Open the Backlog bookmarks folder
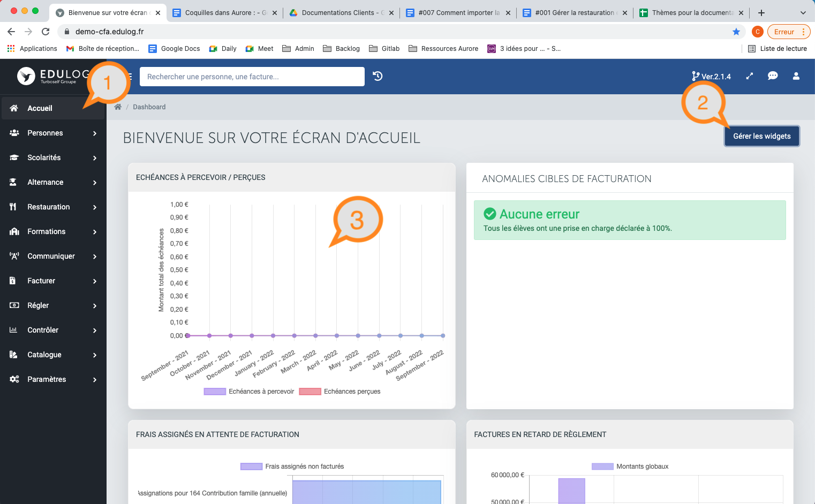Viewport: 815px width, 504px height. coord(341,49)
